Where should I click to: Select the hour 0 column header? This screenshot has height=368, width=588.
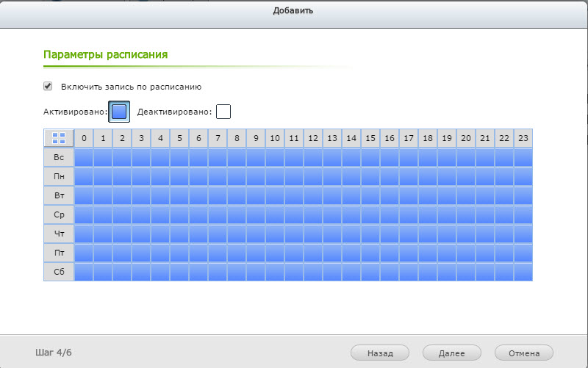click(x=84, y=138)
